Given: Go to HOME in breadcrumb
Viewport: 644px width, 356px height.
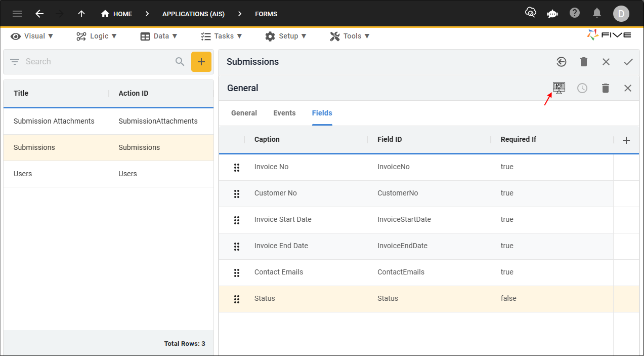Looking at the screenshot, I should (x=117, y=14).
